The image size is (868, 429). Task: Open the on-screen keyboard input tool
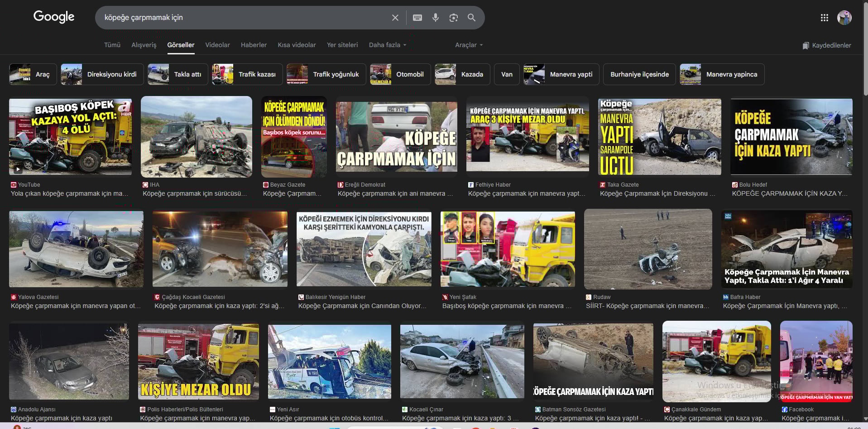pos(417,18)
